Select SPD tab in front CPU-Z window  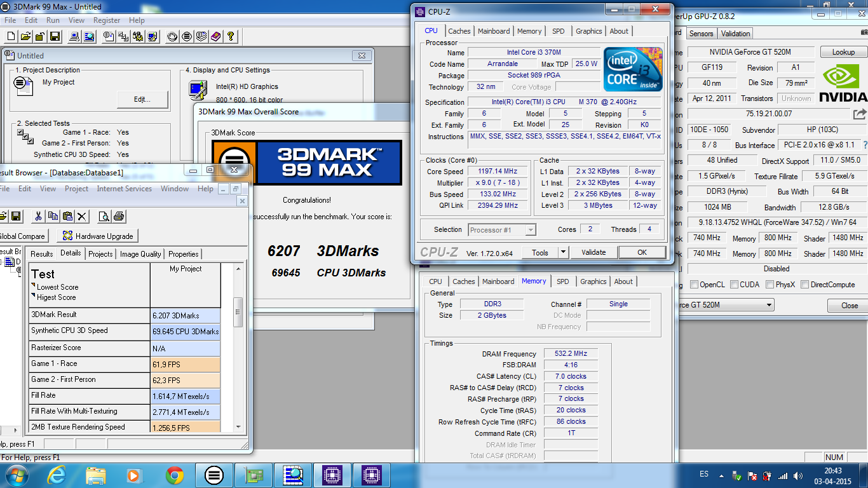(x=558, y=31)
